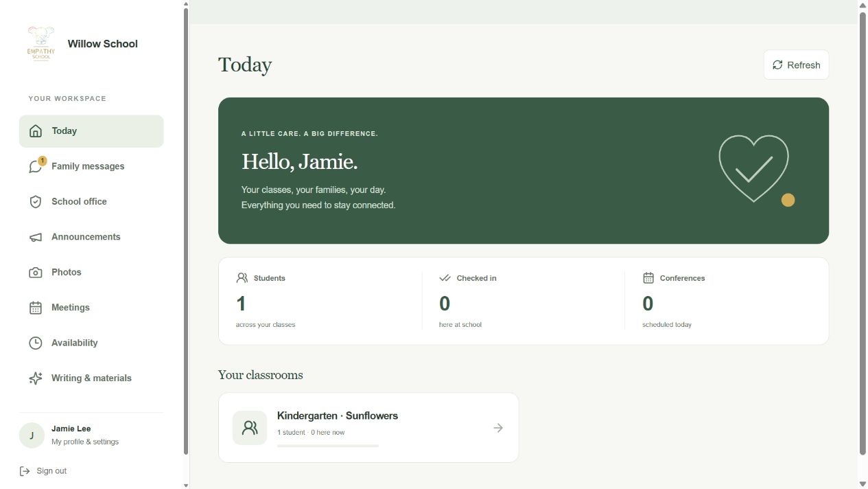Open the Today menu item
This screenshot has height=489, width=868.
[91, 131]
